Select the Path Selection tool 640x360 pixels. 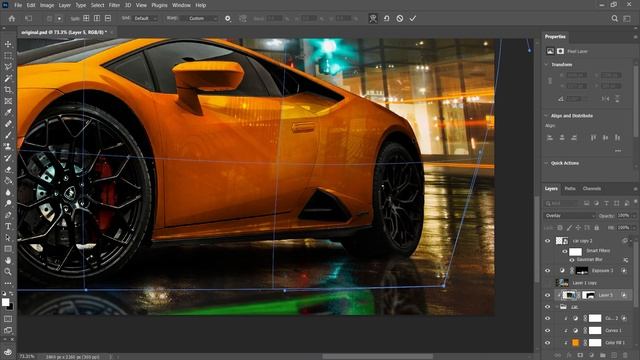[x=8, y=237]
